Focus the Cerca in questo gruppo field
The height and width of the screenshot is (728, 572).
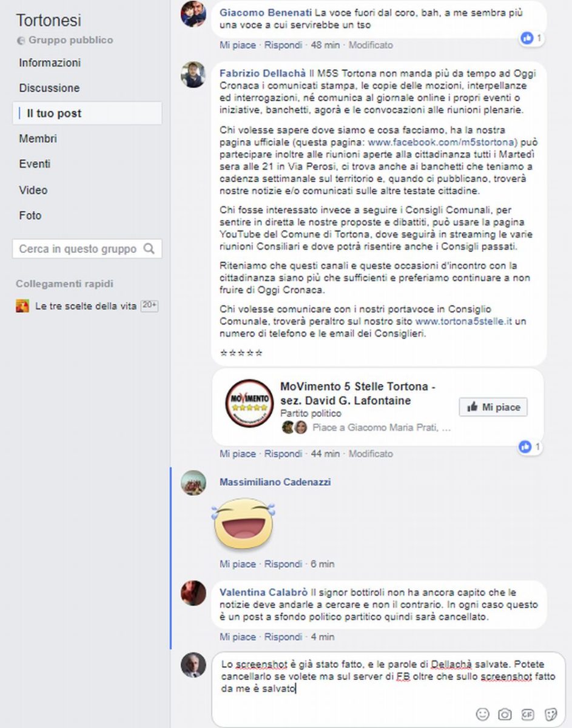(87, 249)
